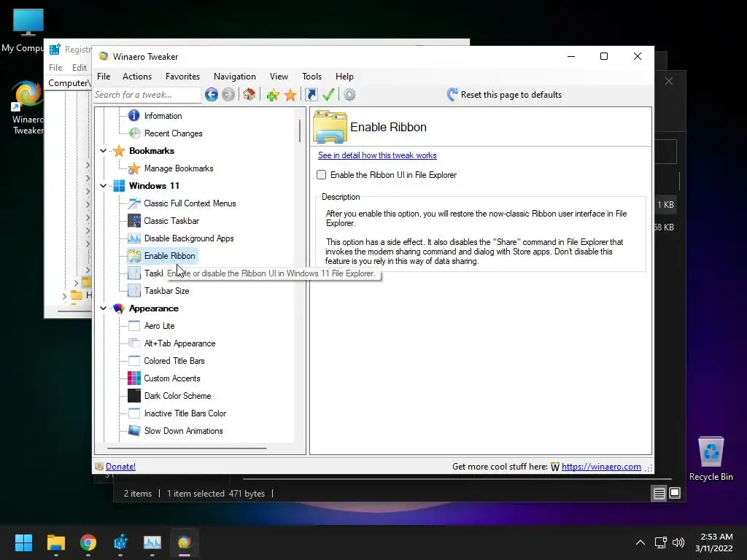Viewport: 747px width, 560px height.
Task: Click the create shortcut toolbar icon
Action: click(311, 94)
